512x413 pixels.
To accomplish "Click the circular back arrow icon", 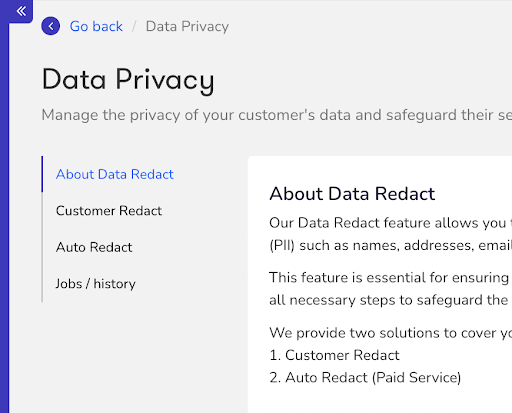I will 51,26.
